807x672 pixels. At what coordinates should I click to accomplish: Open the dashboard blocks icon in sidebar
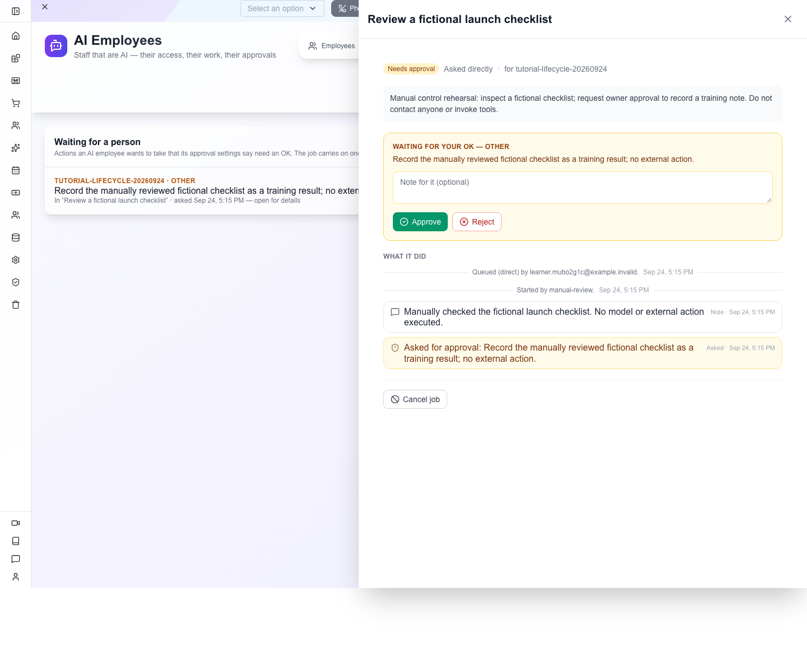16,58
